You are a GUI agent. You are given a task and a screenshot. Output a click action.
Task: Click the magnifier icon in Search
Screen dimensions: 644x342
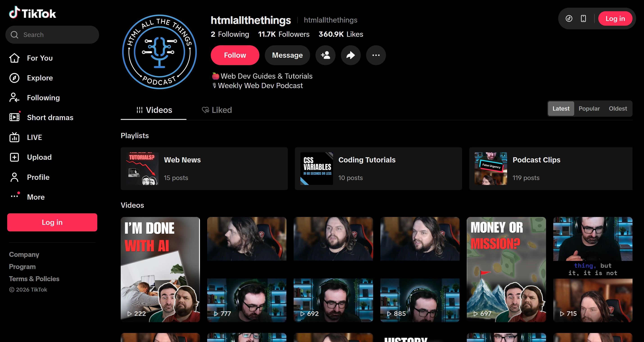pos(14,35)
